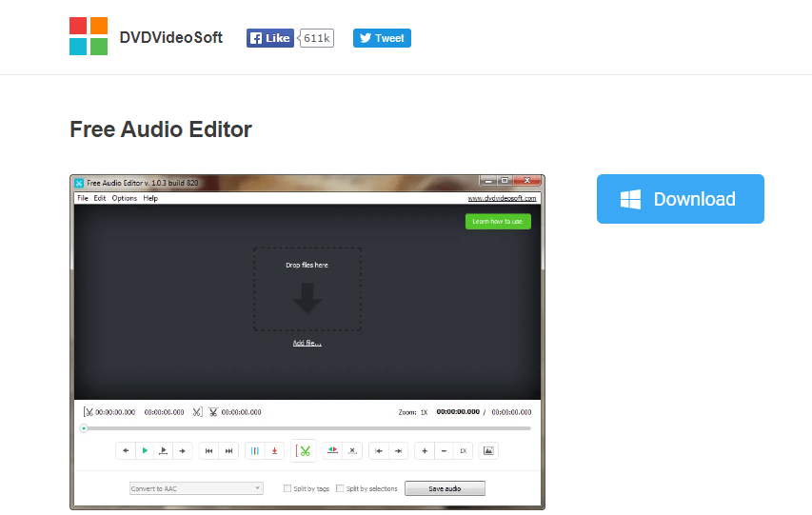
Task: Click the blue vertical bars tag icon
Action: click(x=255, y=451)
